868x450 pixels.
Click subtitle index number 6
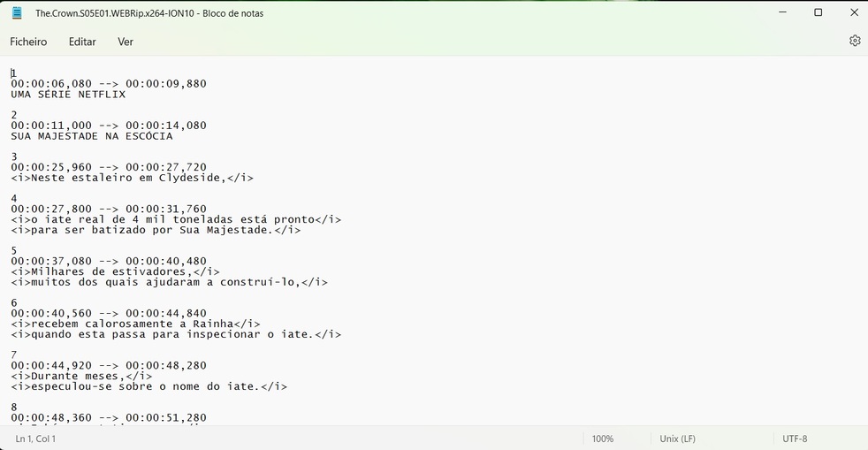tap(14, 302)
